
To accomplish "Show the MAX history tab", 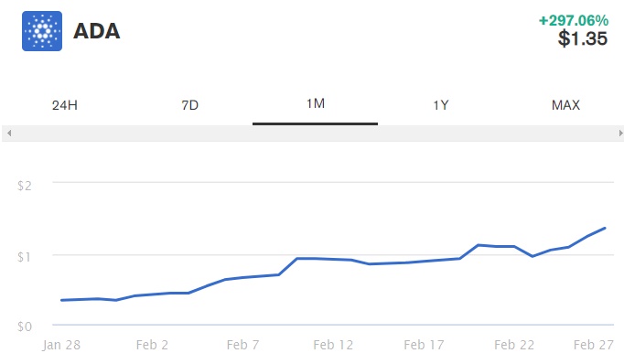I will tap(565, 105).
